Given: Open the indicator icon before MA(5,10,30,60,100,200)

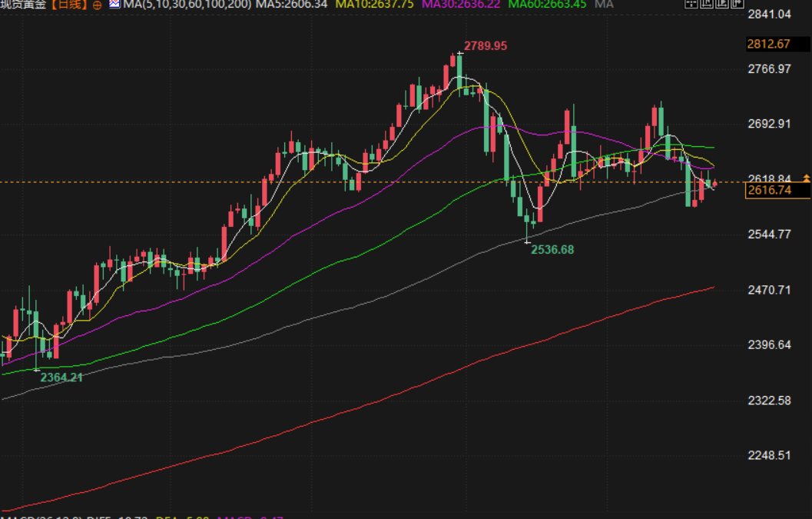Looking at the screenshot, I should click(114, 4).
